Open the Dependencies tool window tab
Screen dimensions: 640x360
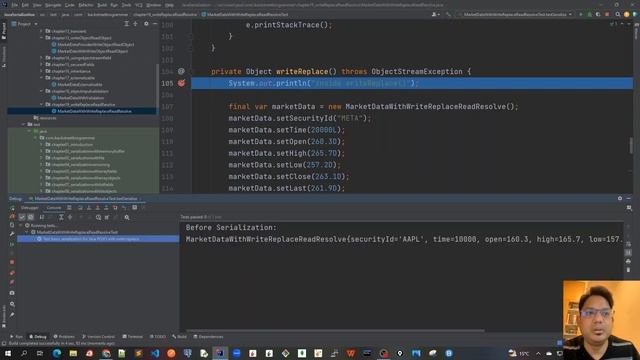coord(208,337)
